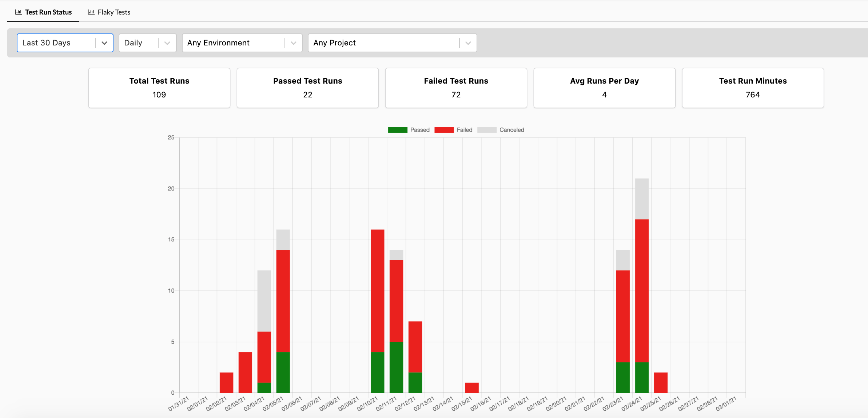
Task: Click the Flaky Tests chart icon
Action: pos(91,12)
